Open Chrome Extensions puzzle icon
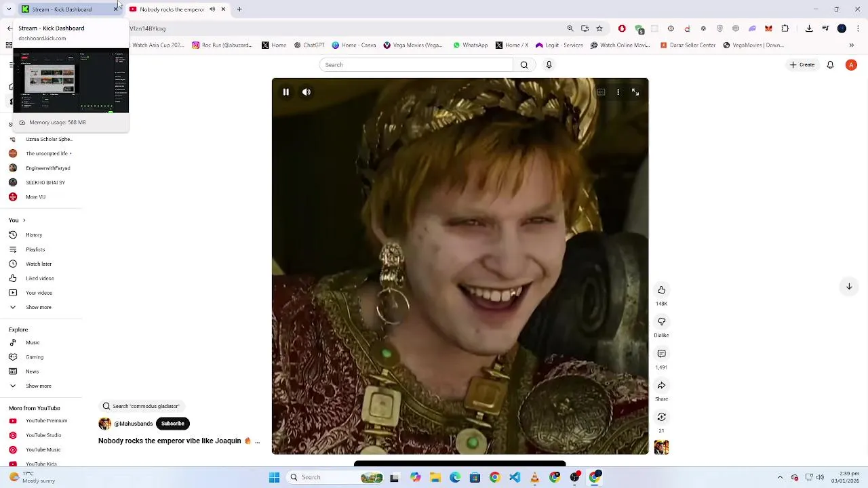 785,28
